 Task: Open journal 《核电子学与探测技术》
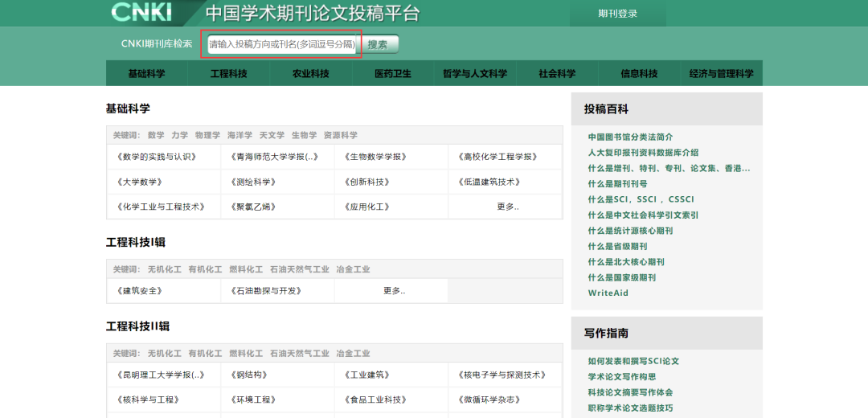coord(502,375)
